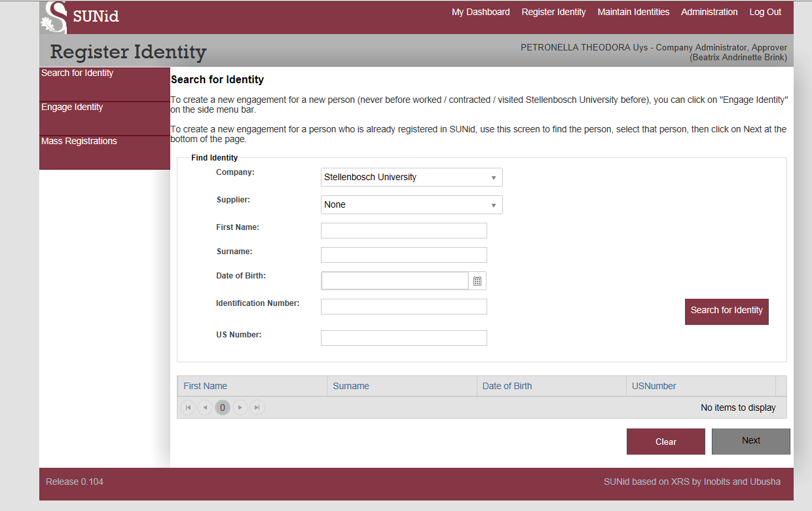Open Maintain Identities menu

tap(633, 12)
